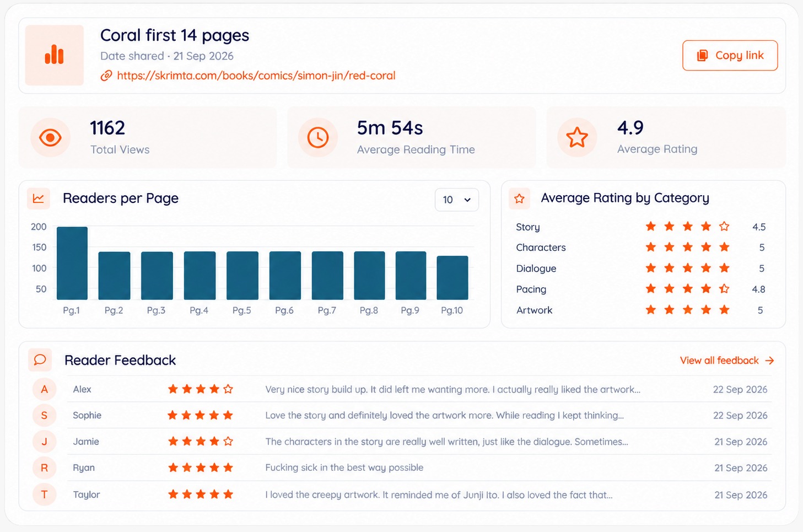This screenshot has width=803, height=532.
Task: Click Alex's comment about story build up
Action: coord(452,389)
